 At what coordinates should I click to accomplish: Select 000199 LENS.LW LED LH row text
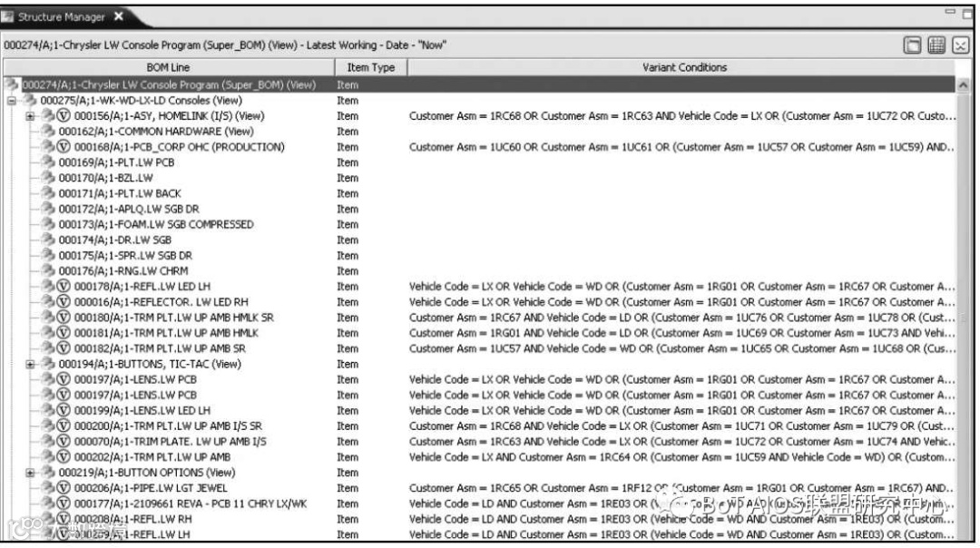click(x=142, y=410)
